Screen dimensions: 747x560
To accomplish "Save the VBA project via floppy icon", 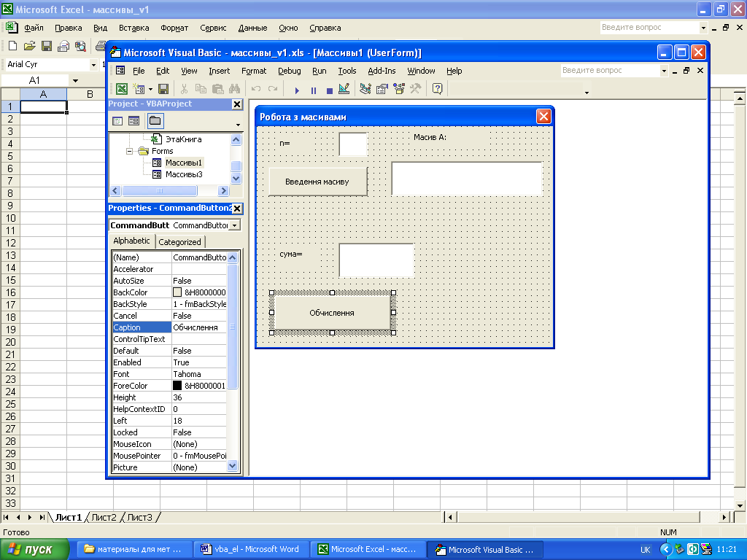I will point(163,88).
